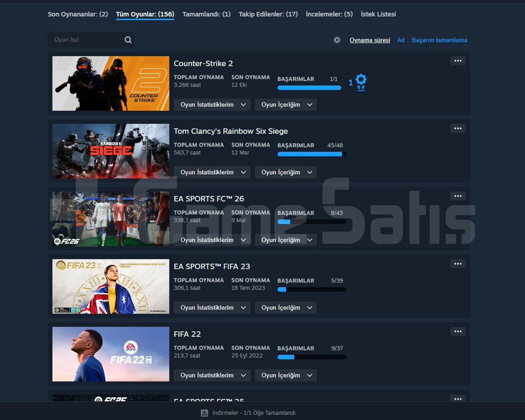
Task: Sort games by Ad
Action: 401,40
